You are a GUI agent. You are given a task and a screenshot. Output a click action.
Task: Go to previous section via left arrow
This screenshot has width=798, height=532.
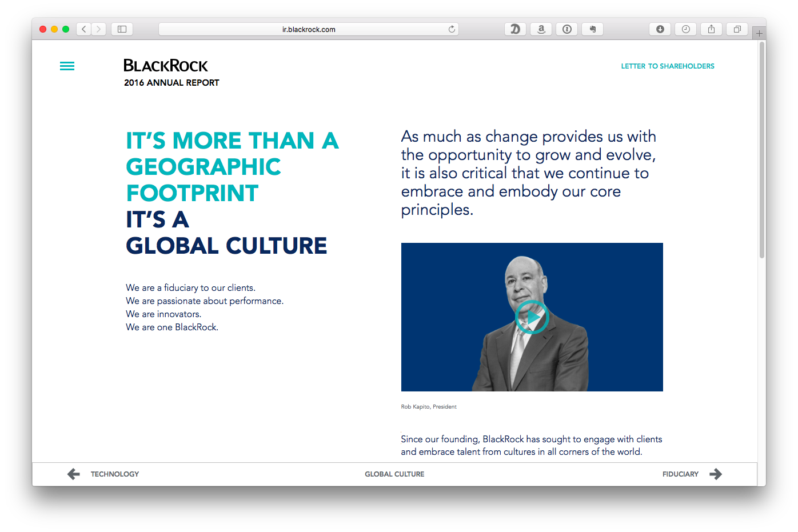tap(74, 474)
